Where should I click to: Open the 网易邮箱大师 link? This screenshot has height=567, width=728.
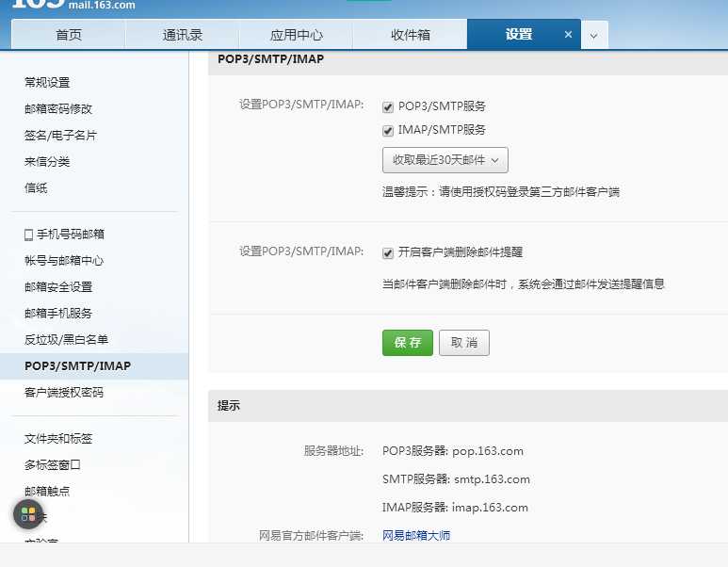(416, 535)
